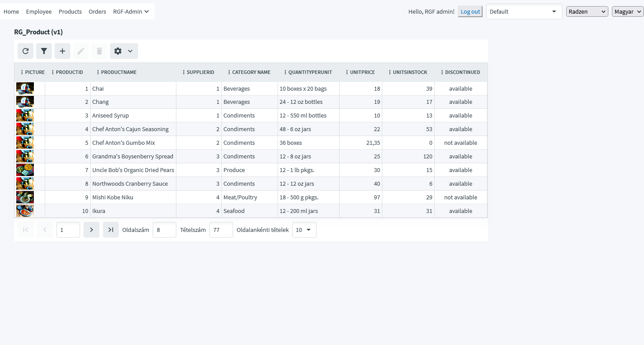Open the Employee menu item
The image size is (644, 345).
(x=39, y=11)
